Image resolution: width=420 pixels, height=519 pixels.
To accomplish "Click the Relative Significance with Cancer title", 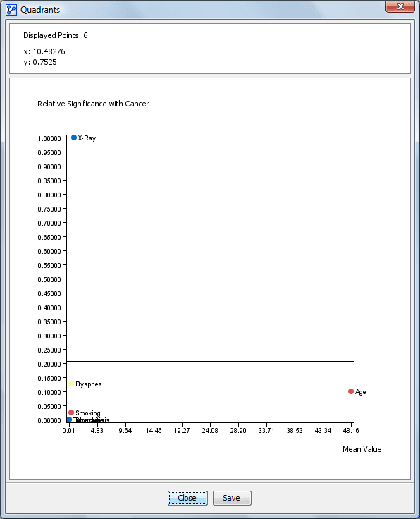I will (x=93, y=104).
